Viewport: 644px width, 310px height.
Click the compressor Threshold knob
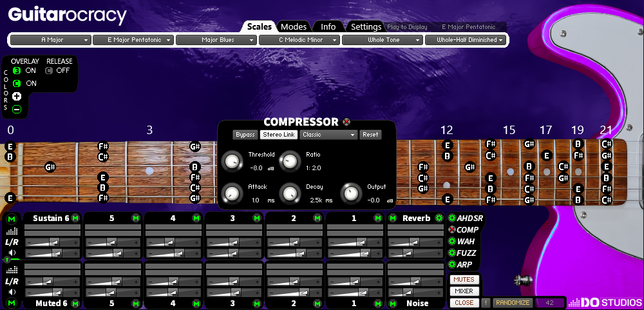click(232, 162)
